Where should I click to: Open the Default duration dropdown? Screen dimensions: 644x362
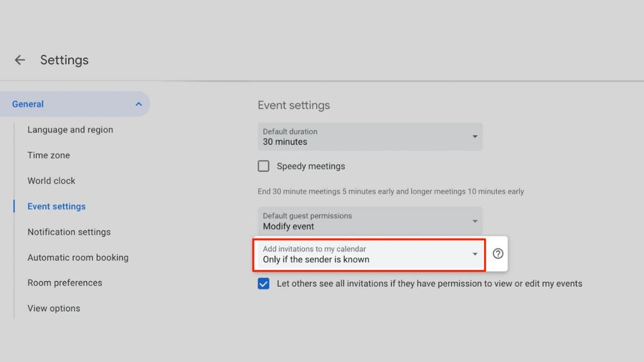pos(370,137)
